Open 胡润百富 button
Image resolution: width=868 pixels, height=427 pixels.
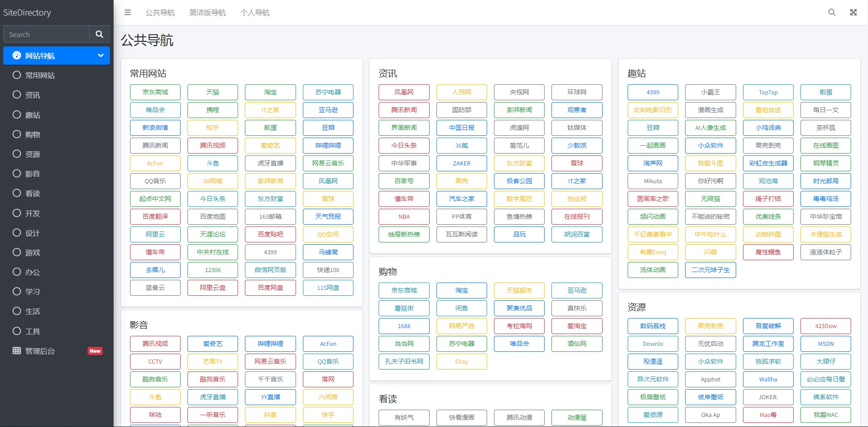(x=577, y=234)
